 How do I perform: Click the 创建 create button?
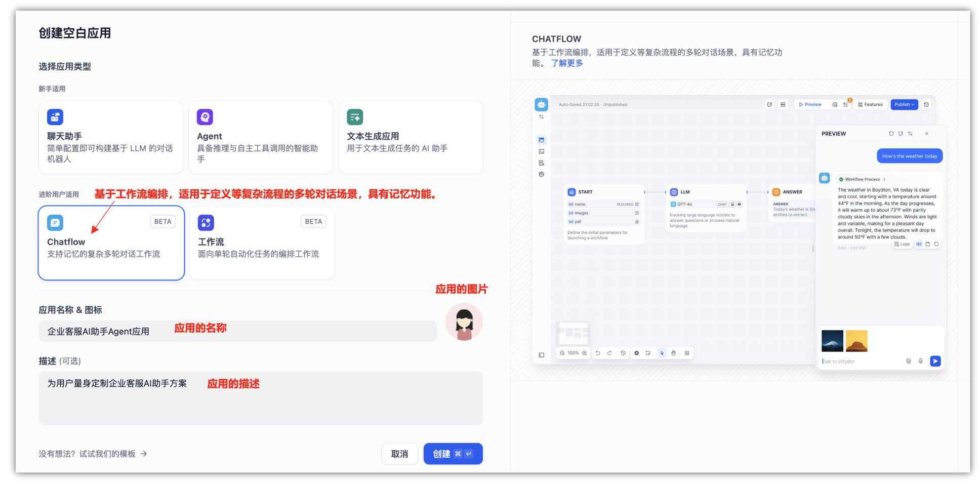click(x=453, y=454)
